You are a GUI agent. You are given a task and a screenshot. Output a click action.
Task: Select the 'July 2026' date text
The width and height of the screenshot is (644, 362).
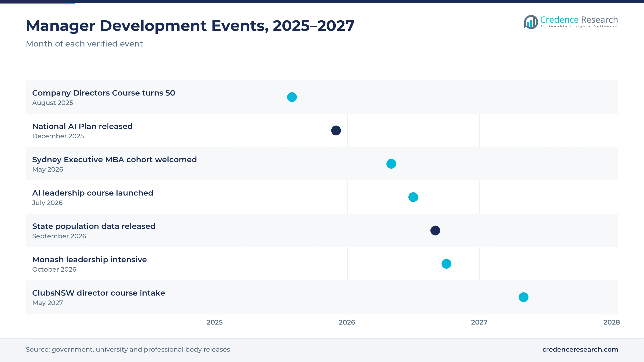(x=47, y=203)
